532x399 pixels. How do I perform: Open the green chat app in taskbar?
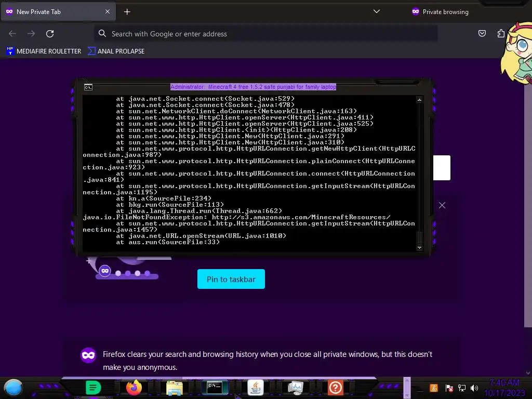94,388
